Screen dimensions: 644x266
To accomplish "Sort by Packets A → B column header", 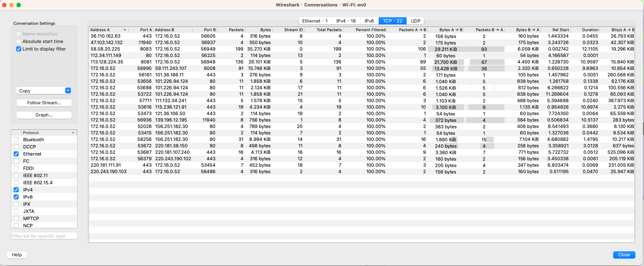I will point(407,30).
